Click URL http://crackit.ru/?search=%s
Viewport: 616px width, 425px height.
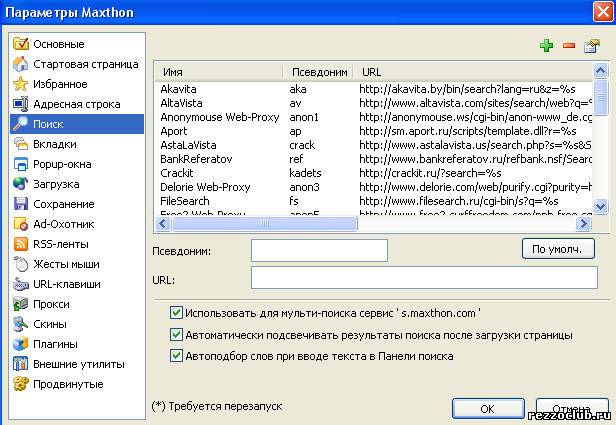(431, 173)
